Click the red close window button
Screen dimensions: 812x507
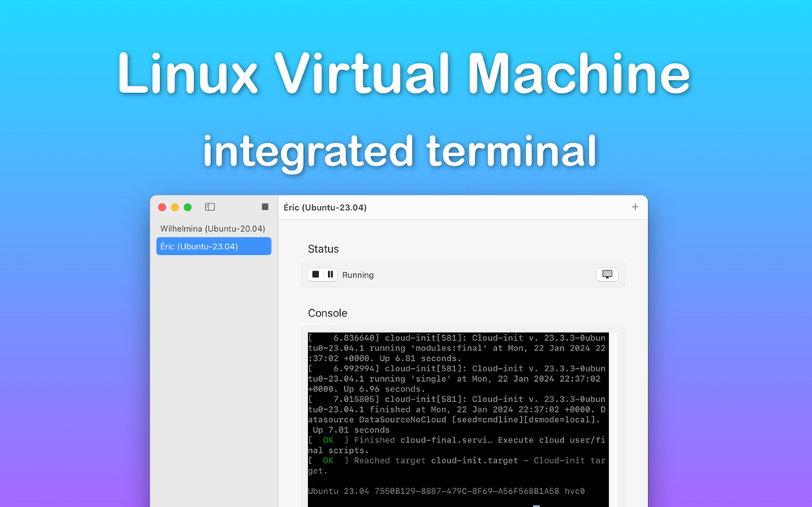point(162,207)
